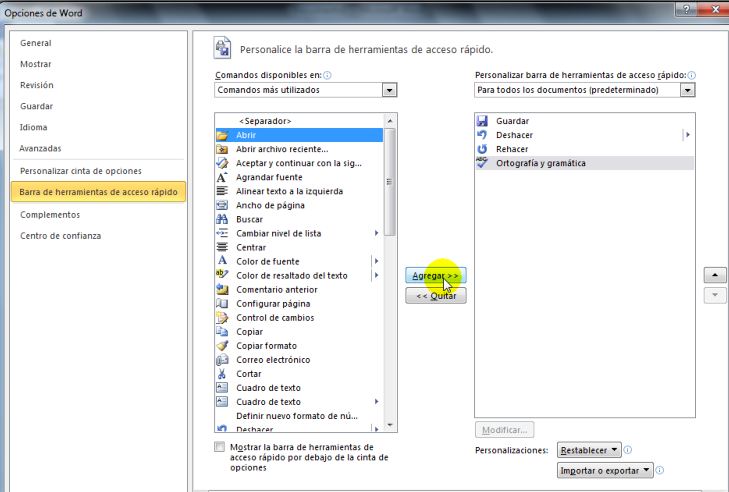Click commands list scrollbar up arrow

390,121
